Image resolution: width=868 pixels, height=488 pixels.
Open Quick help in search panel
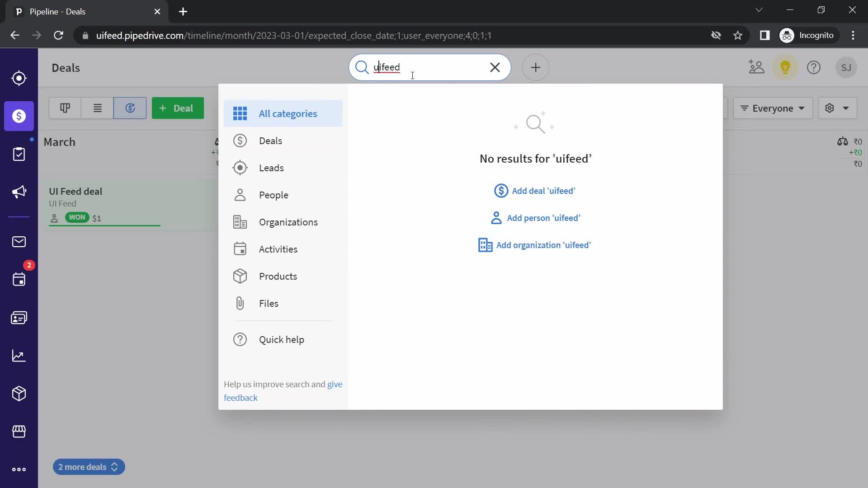(x=283, y=339)
